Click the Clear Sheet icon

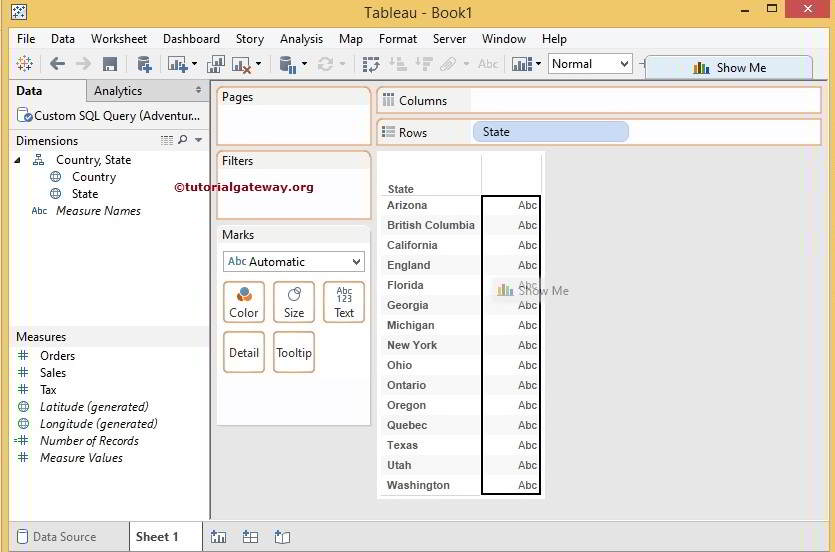tap(241, 65)
